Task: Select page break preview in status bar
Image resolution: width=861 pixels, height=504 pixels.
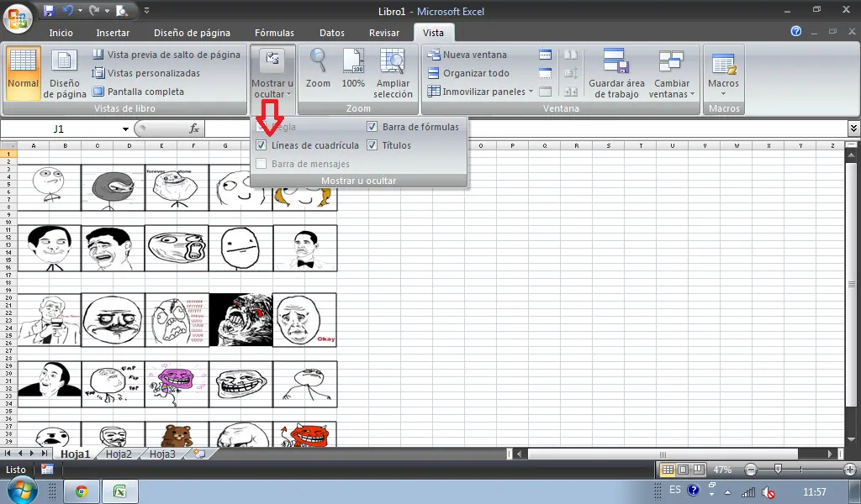Action: [699, 470]
